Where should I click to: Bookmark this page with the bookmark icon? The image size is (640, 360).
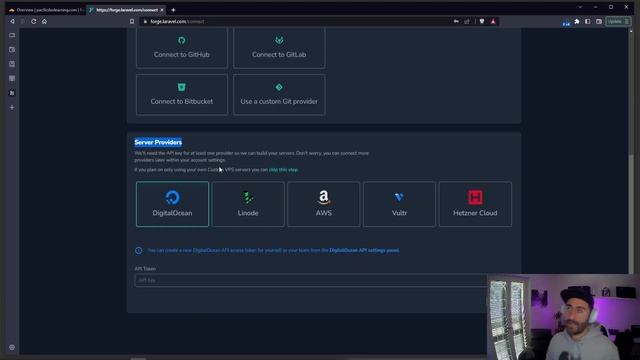click(132, 21)
